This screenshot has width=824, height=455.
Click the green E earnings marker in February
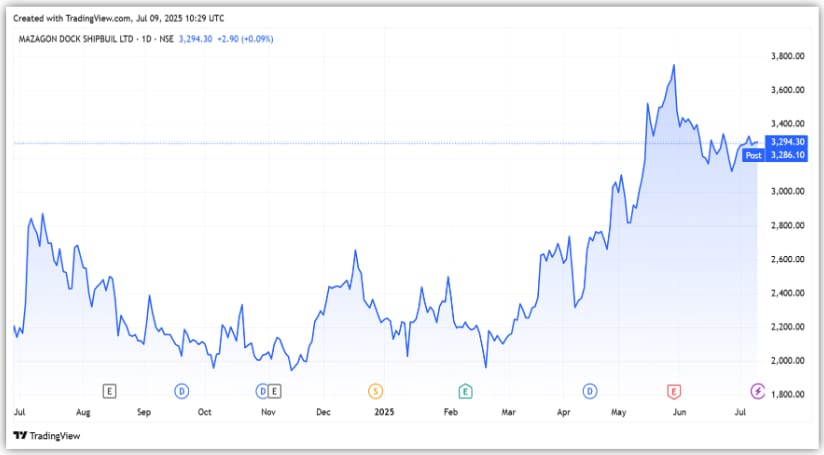click(x=465, y=390)
